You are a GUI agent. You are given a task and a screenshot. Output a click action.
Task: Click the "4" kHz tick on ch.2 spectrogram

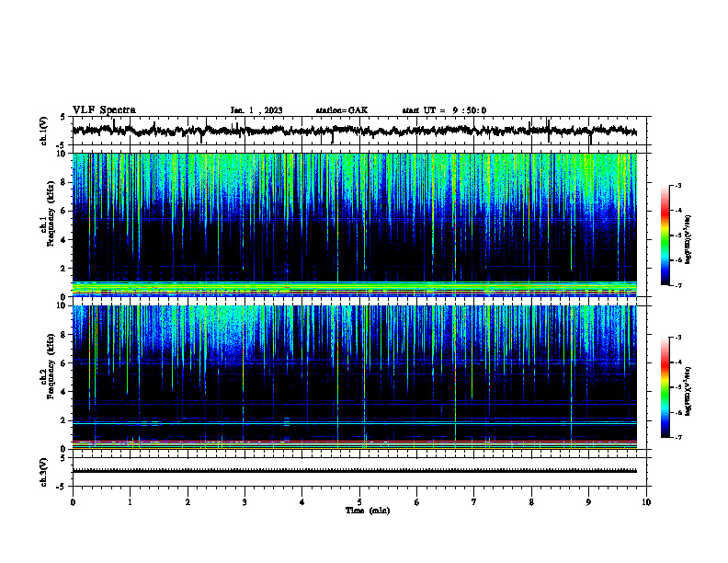tap(64, 392)
